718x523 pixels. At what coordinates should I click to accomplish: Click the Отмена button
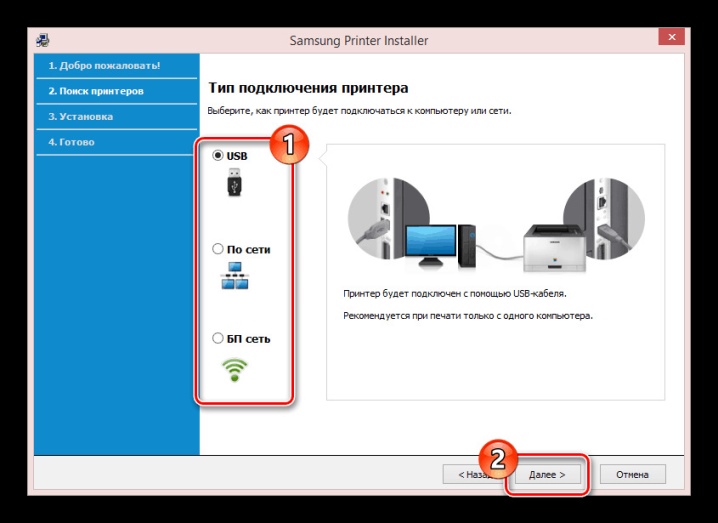tap(632, 474)
